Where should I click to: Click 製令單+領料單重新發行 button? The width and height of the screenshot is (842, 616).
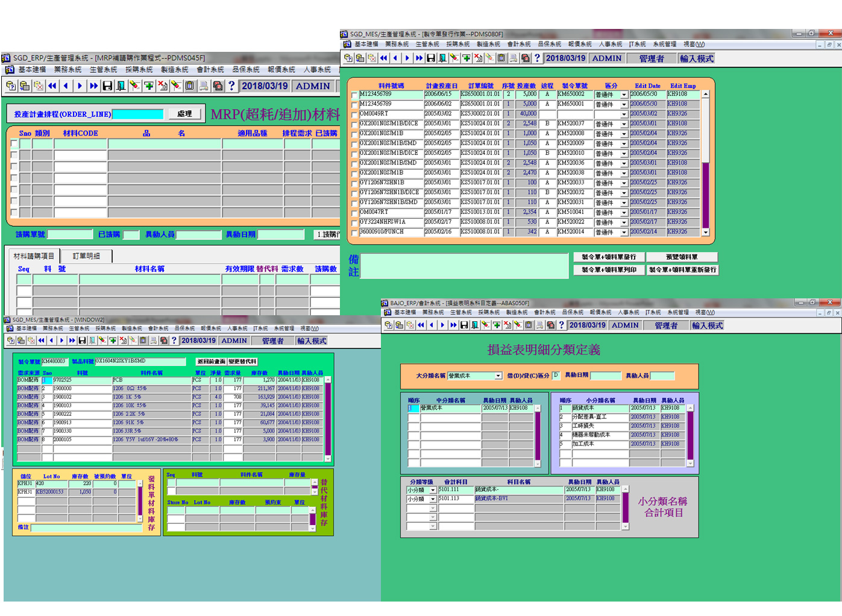pos(682,270)
